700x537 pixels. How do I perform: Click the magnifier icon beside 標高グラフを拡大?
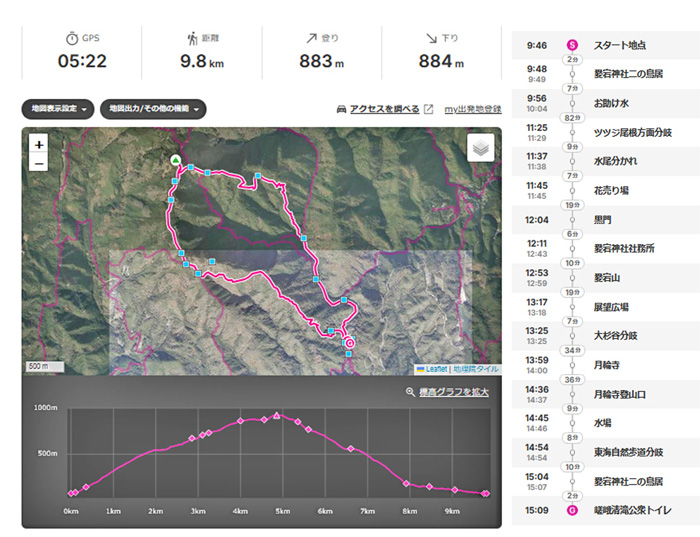coord(410,392)
